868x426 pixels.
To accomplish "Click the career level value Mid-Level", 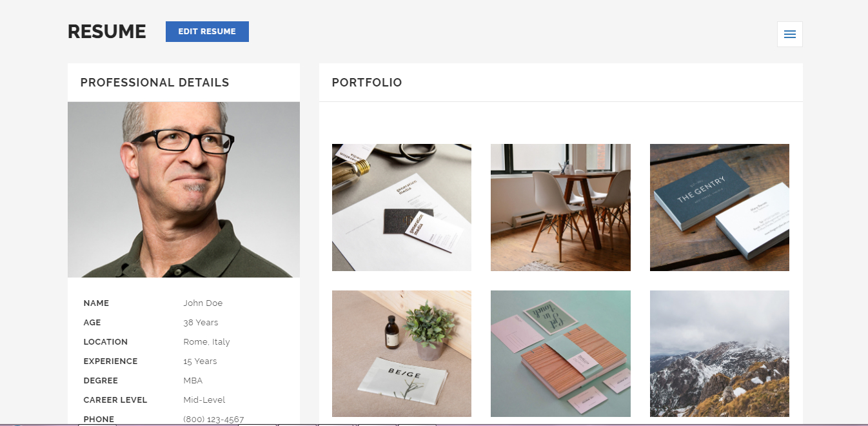I will pos(204,400).
